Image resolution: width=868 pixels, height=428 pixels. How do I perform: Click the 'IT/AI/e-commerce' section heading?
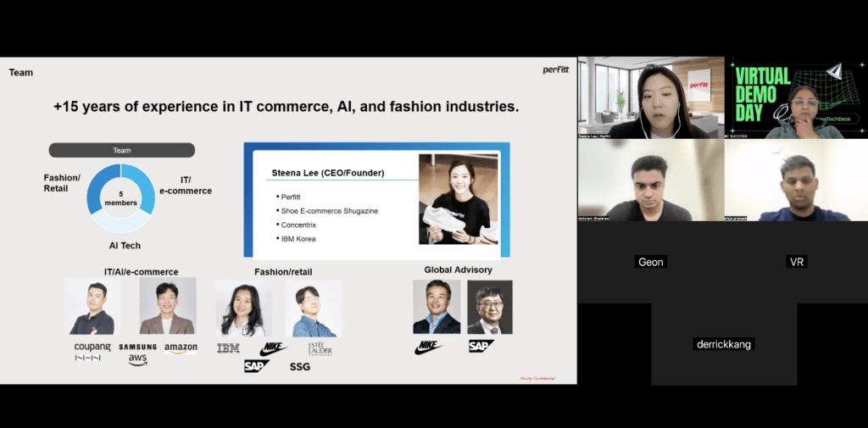coord(142,272)
